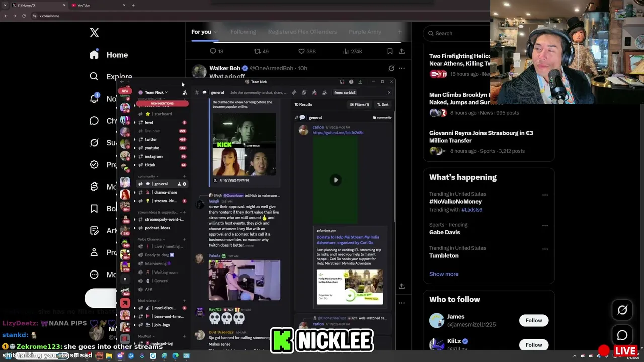Viewport: 644px width, 362px height.
Task: Clear the Discord search from: carldo2
Action: pos(389,93)
